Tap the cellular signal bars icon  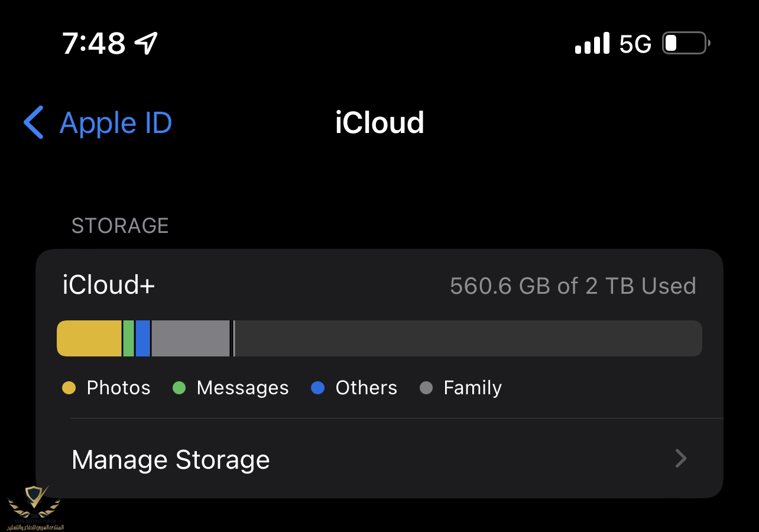pos(592,44)
